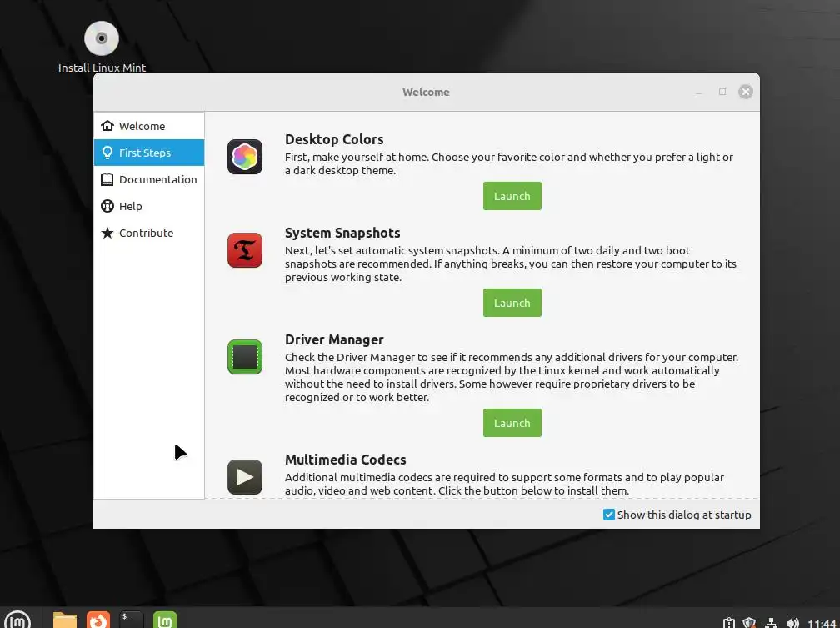
Task: Click the System Snapshots heading
Action: [342, 233]
